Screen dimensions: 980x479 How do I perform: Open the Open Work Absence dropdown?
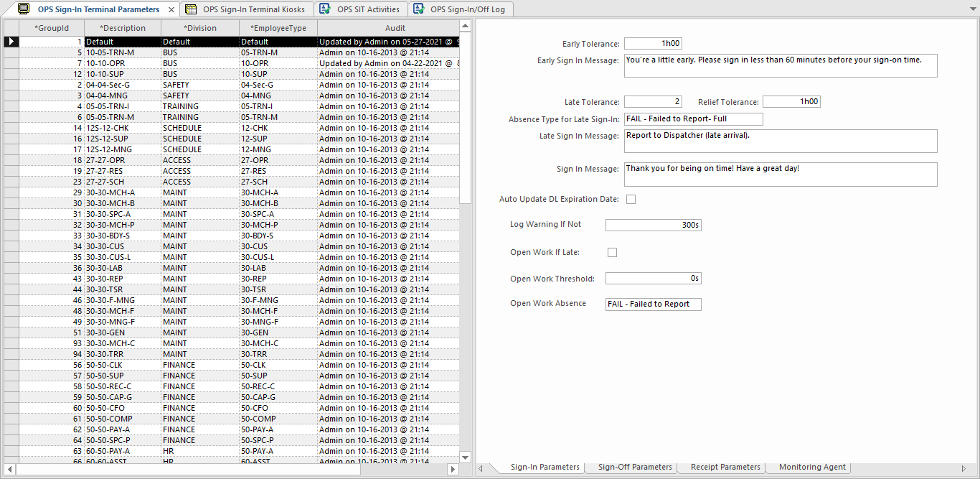695,304
